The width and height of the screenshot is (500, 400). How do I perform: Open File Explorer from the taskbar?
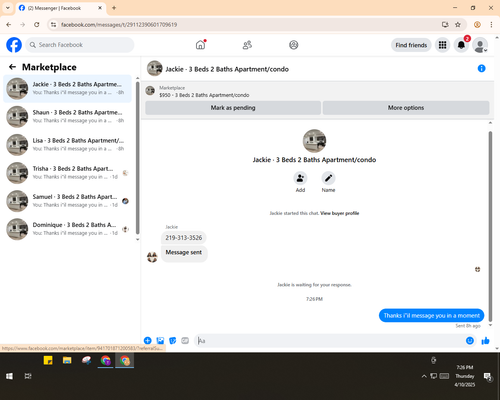[67, 360]
